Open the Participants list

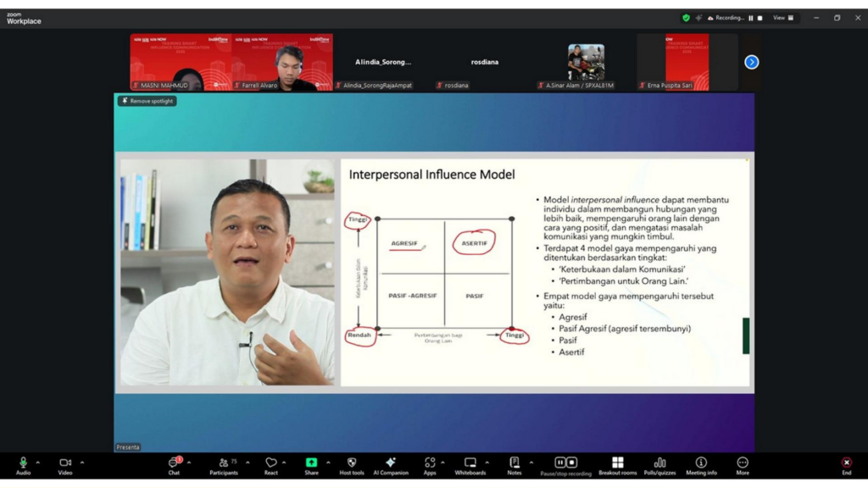click(x=224, y=466)
